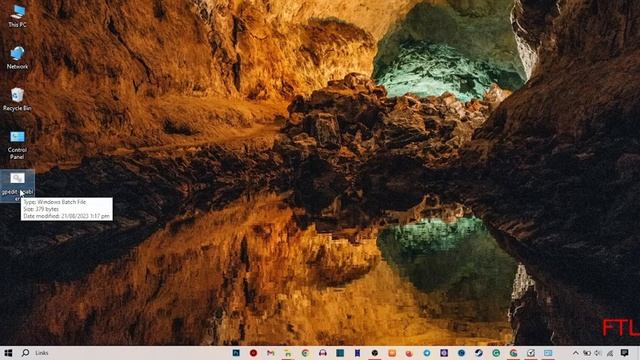Open the black circle app on taskbar
This screenshot has width=640, height=360.
pyautogui.click(x=375, y=353)
